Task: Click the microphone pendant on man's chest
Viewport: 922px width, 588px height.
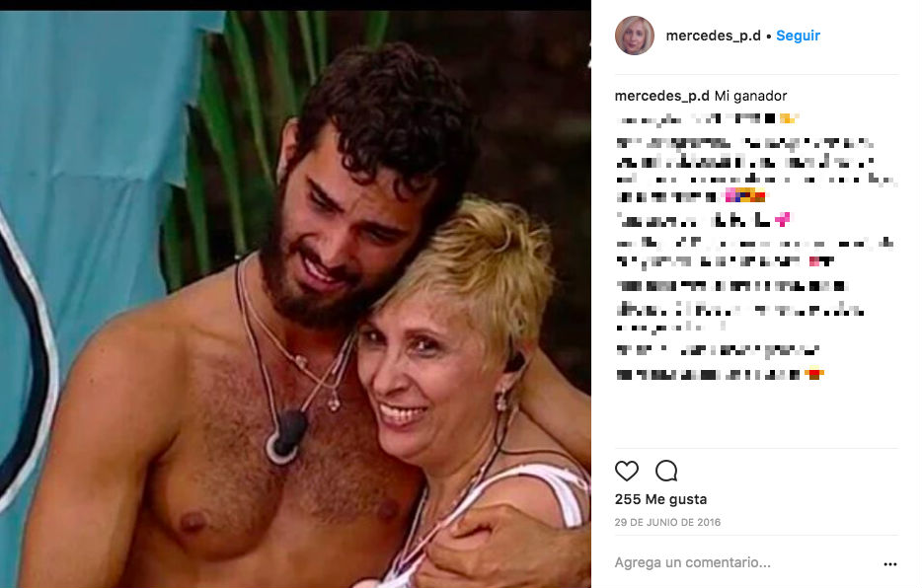Action: (x=286, y=436)
